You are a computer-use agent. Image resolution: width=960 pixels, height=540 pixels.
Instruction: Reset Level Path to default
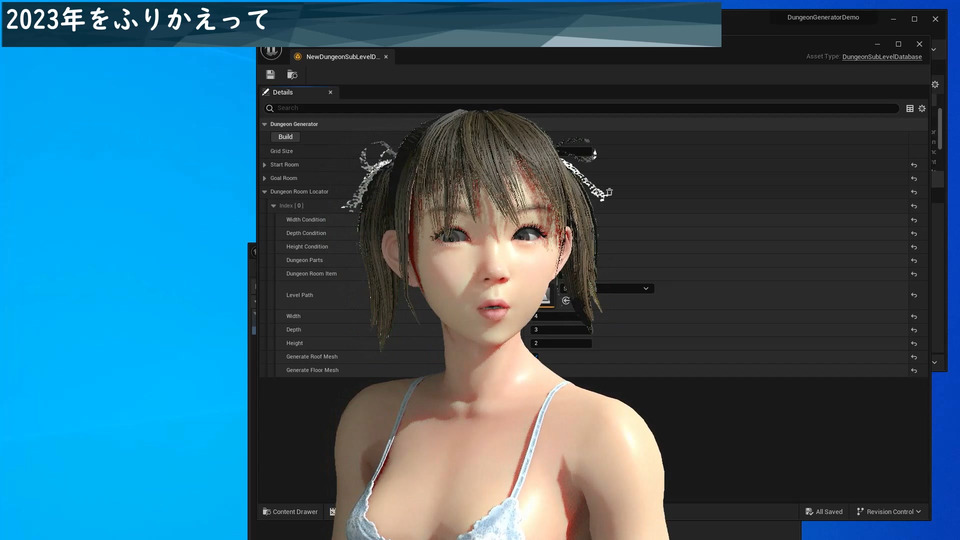click(x=913, y=295)
